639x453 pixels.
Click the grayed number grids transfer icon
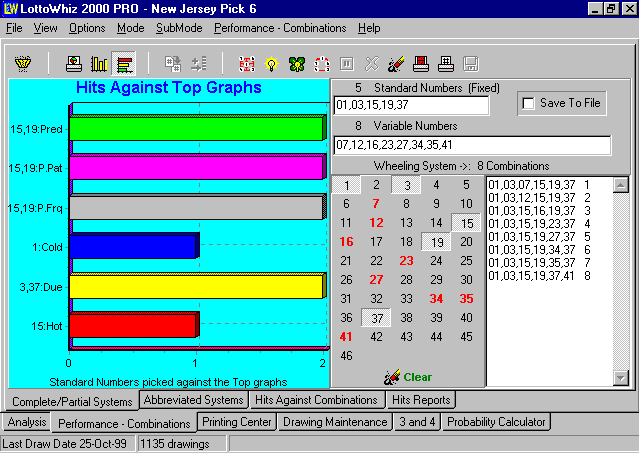173,64
